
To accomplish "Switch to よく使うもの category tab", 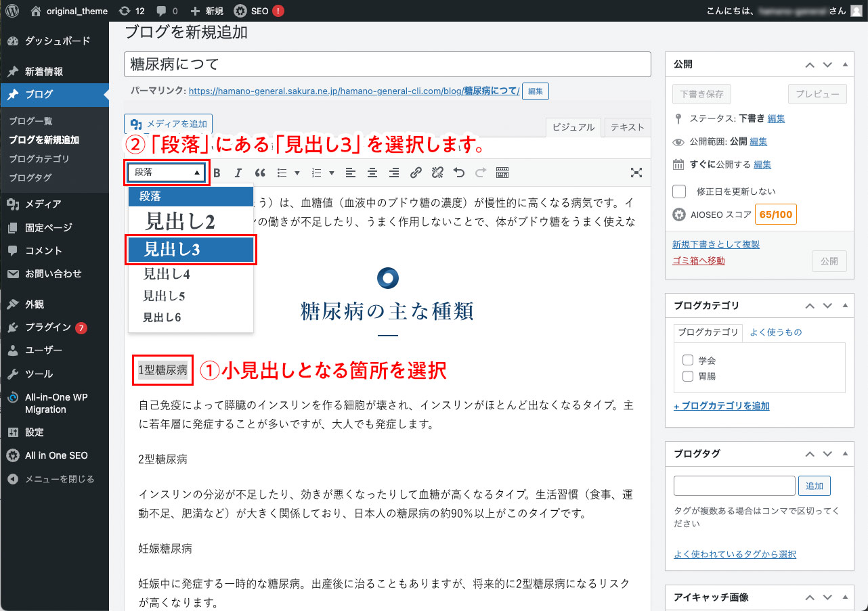I will click(775, 332).
